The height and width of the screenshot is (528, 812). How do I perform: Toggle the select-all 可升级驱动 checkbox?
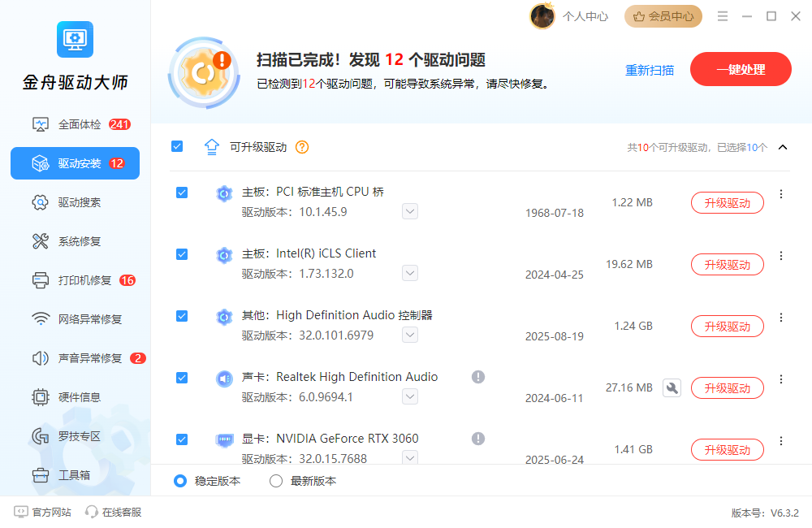point(177,147)
